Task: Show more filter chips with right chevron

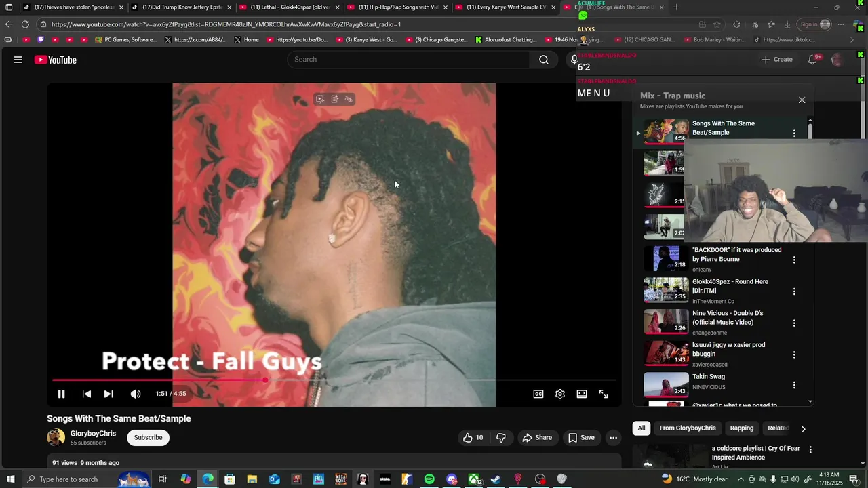Action: click(803, 429)
